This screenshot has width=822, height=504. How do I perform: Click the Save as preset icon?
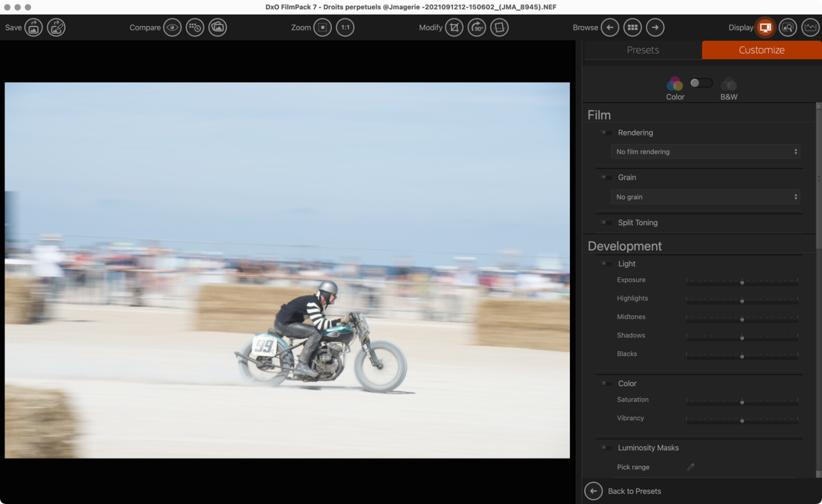pyautogui.click(x=56, y=27)
